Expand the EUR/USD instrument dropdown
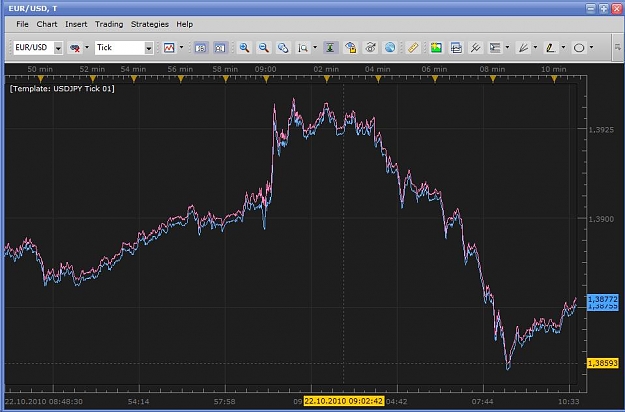 click(x=58, y=48)
